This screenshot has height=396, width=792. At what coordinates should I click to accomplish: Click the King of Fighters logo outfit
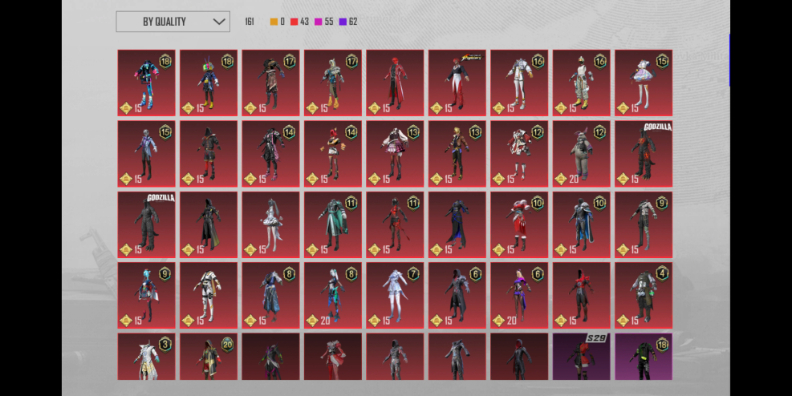457,83
